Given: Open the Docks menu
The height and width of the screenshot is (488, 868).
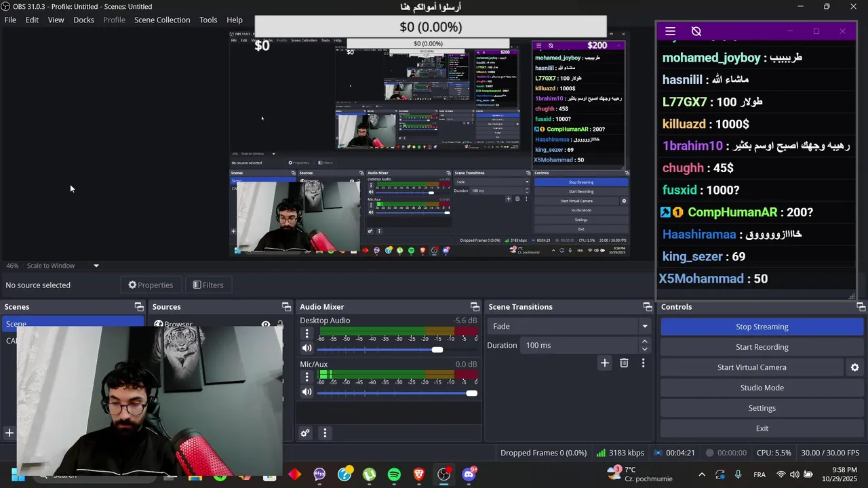Looking at the screenshot, I should click(83, 20).
